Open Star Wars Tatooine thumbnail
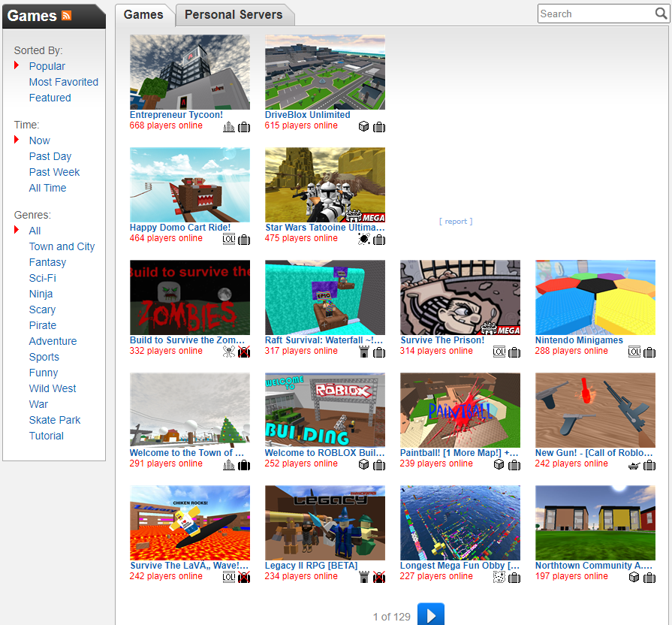Image resolution: width=672 pixels, height=625 pixels. tap(325, 185)
